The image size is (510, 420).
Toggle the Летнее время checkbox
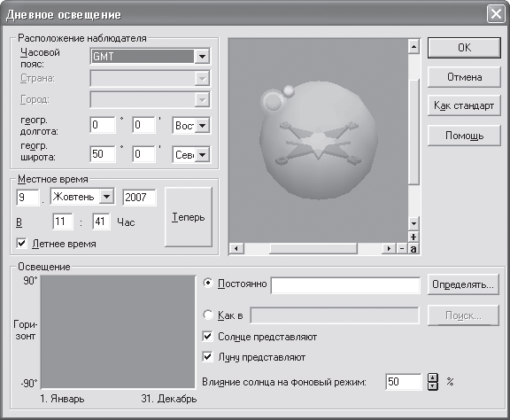21,243
